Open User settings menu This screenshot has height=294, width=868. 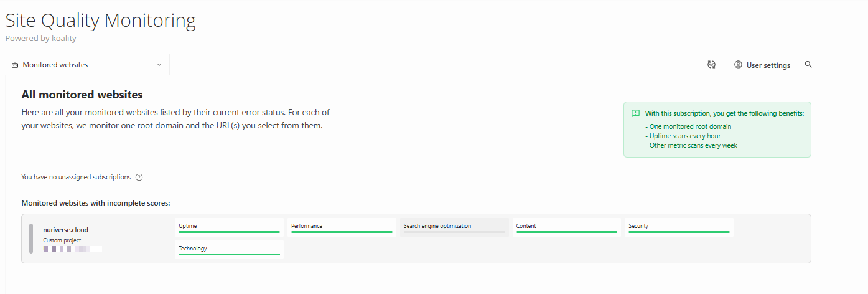768,65
